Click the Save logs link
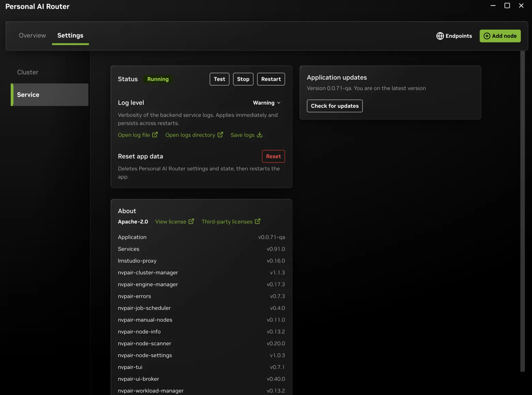The height and width of the screenshot is (395, 532). tap(247, 135)
